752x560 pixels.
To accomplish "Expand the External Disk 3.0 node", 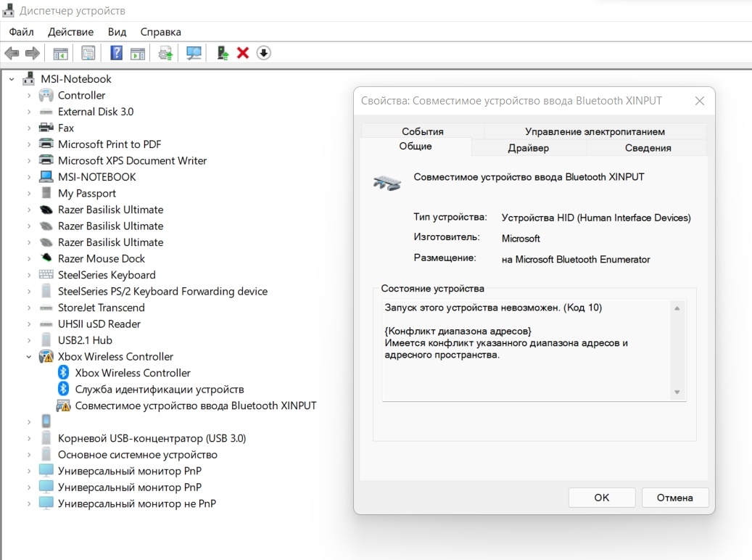I will tap(29, 112).
